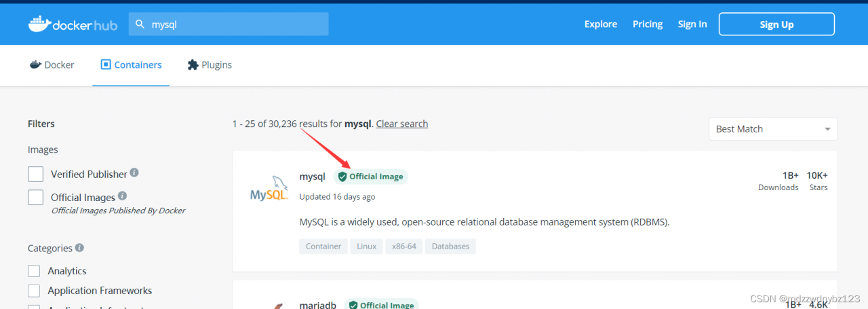
Task: Switch to the Containers tab
Action: pyautogui.click(x=131, y=65)
